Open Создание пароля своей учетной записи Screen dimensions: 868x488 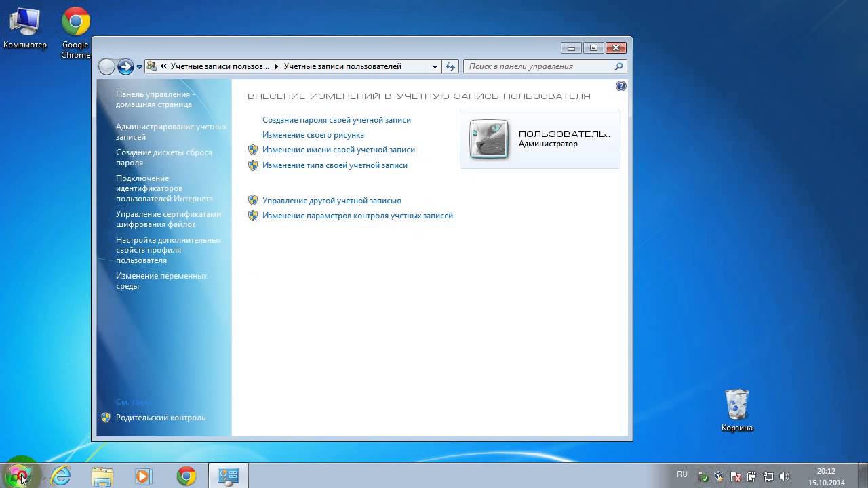coord(336,120)
